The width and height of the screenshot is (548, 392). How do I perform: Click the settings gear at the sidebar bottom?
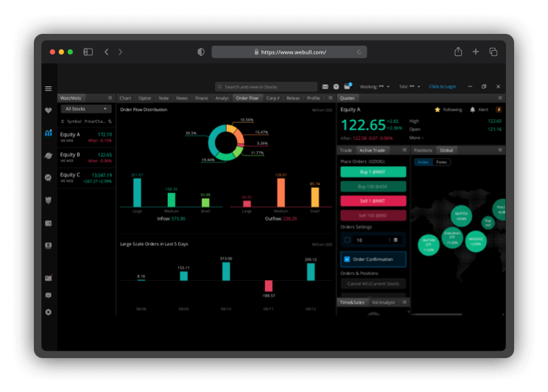tap(49, 312)
